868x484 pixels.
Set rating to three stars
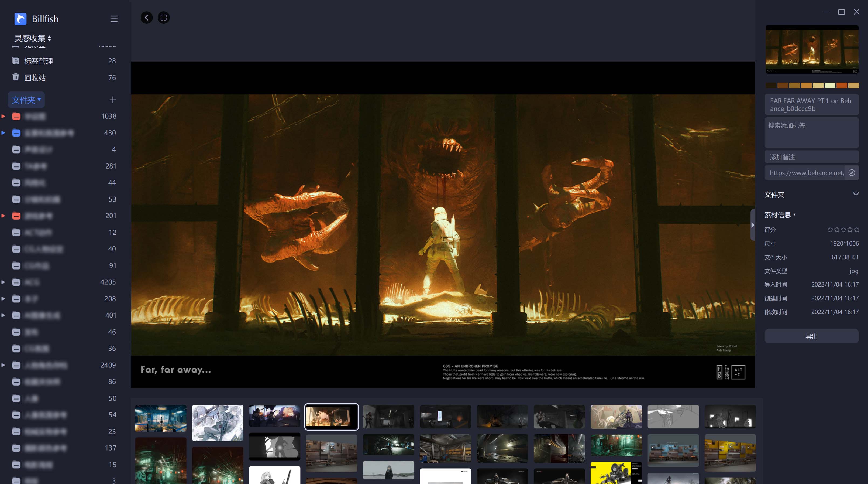coord(843,230)
